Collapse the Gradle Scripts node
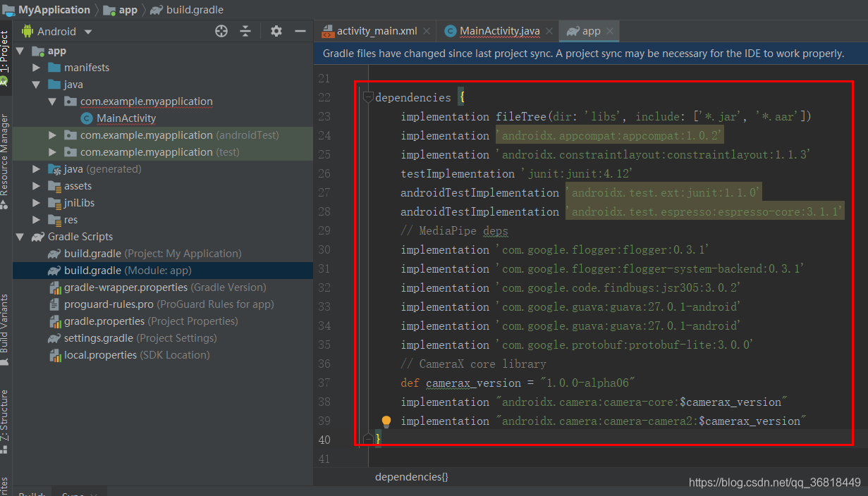Screen dimensions: 868x496 20,237
